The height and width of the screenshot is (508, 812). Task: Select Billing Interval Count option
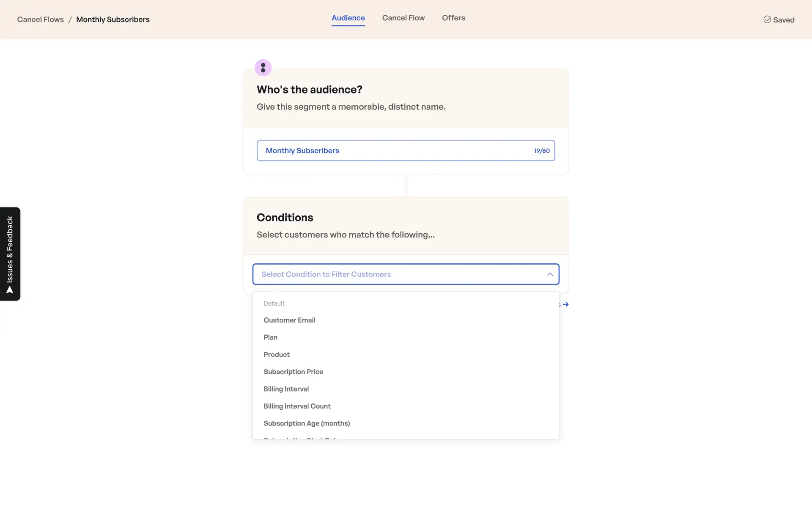[x=297, y=406]
